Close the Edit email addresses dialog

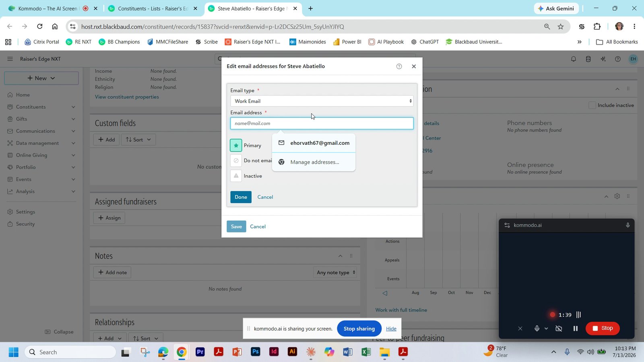pyautogui.click(x=414, y=66)
